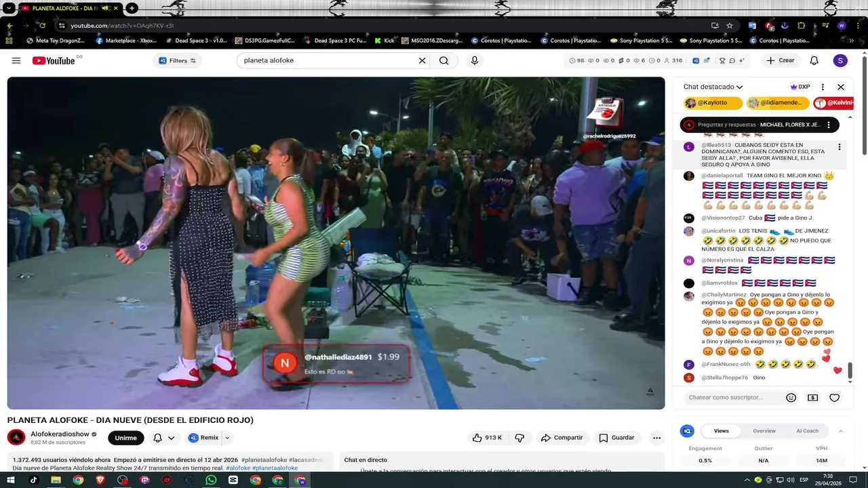Open the Windows Start menu
This screenshot has width=868, height=488.
[11, 480]
